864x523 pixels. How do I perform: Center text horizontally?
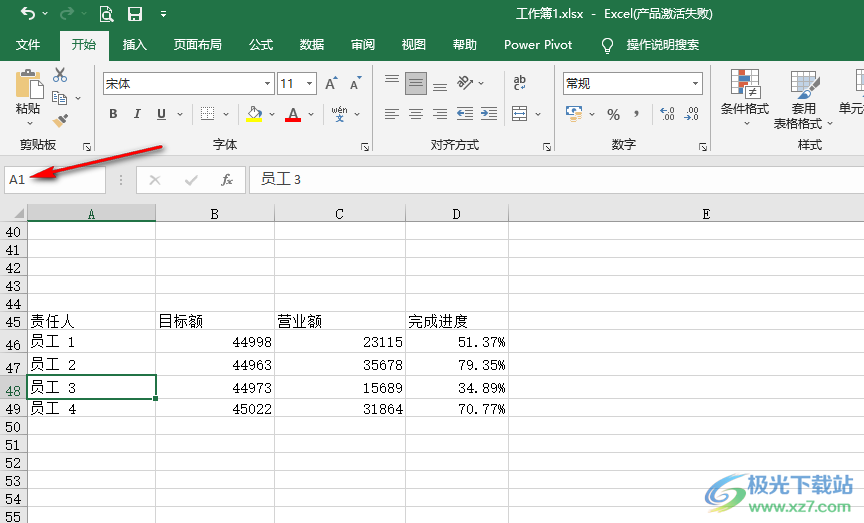pyautogui.click(x=416, y=114)
